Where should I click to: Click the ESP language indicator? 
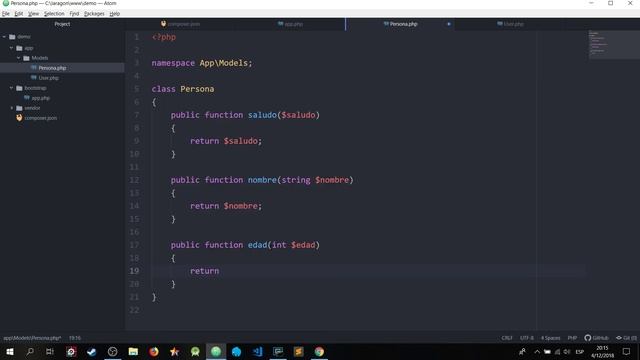tap(580, 351)
